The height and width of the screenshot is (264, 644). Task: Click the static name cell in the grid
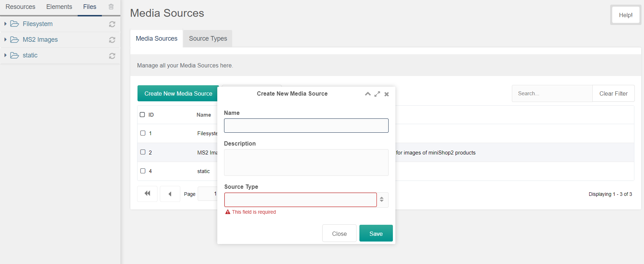click(x=203, y=171)
